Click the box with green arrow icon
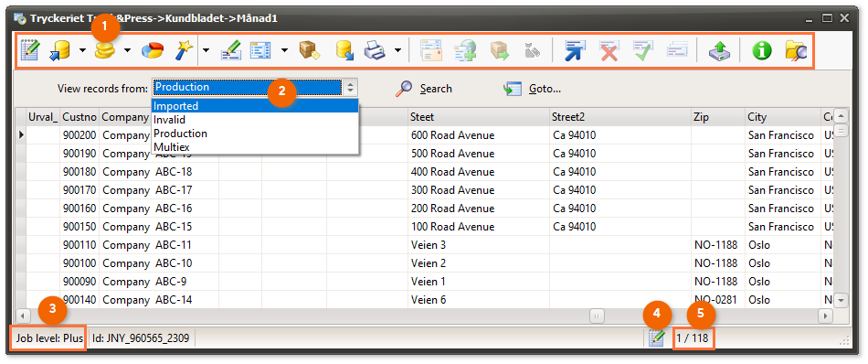 pyautogui.click(x=499, y=51)
